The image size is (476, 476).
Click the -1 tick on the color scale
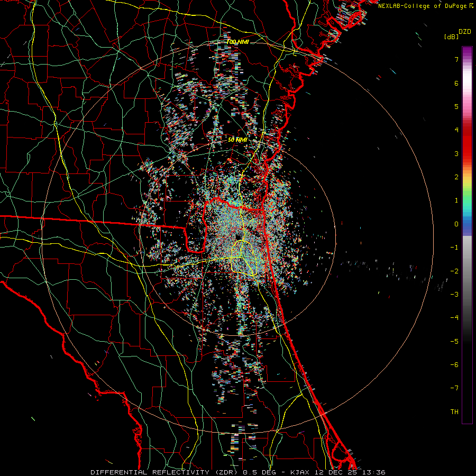tap(454, 248)
